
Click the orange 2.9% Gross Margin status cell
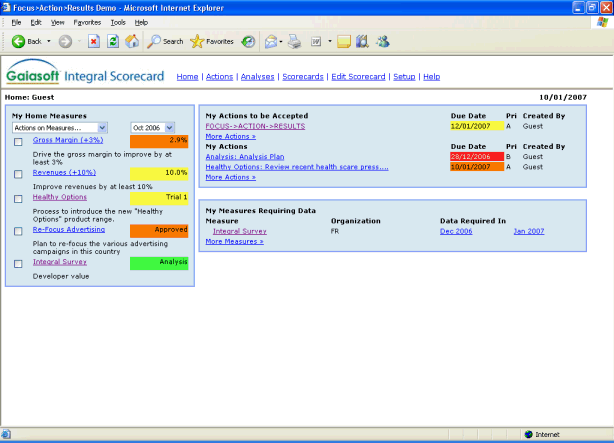(159, 141)
